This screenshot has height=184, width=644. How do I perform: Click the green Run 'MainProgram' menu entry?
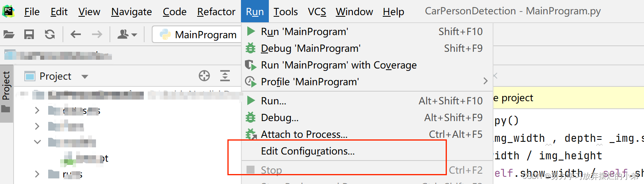point(304,31)
